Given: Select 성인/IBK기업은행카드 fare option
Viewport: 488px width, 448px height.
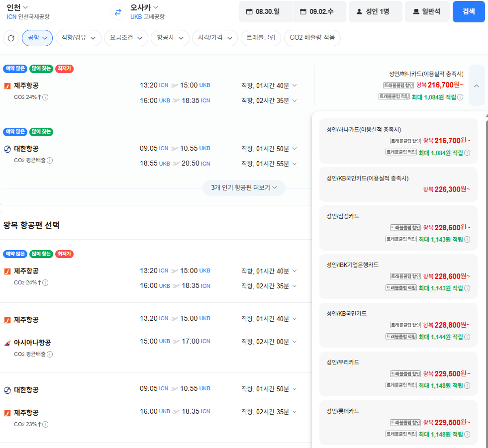Looking at the screenshot, I should click(x=398, y=276).
